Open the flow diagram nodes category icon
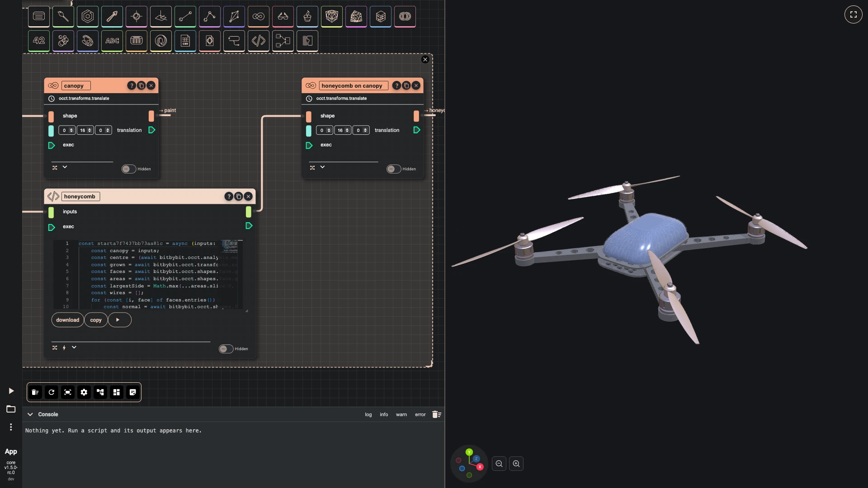The width and height of the screenshot is (868, 488). coord(283,41)
